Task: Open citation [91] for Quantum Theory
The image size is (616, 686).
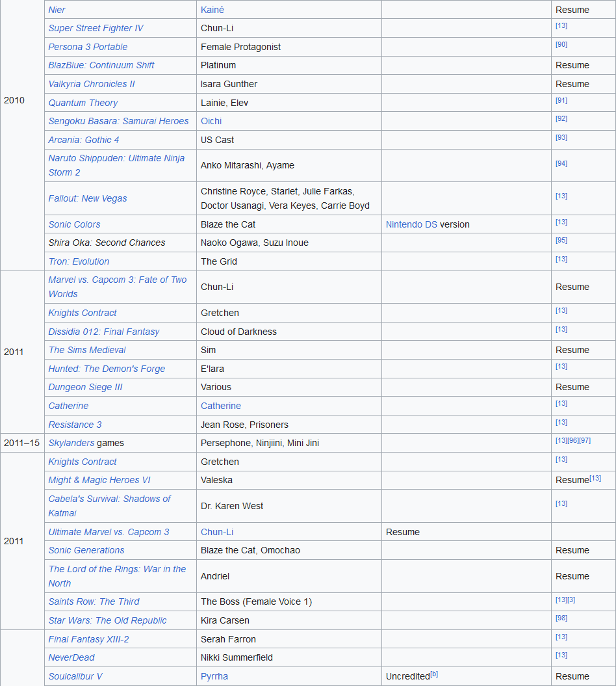Action: click(x=561, y=101)
